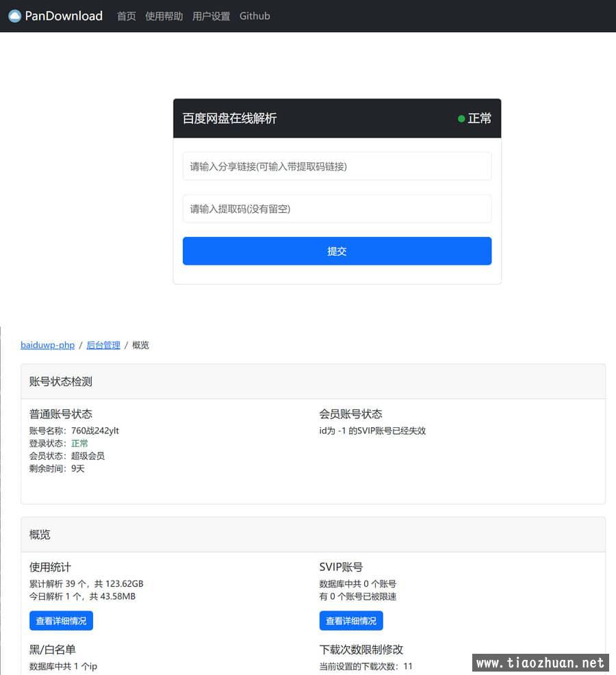616x675 pixels.
Task: Follow the baiduwp-php breadcrumb link
Action: [x=47, y=345]
